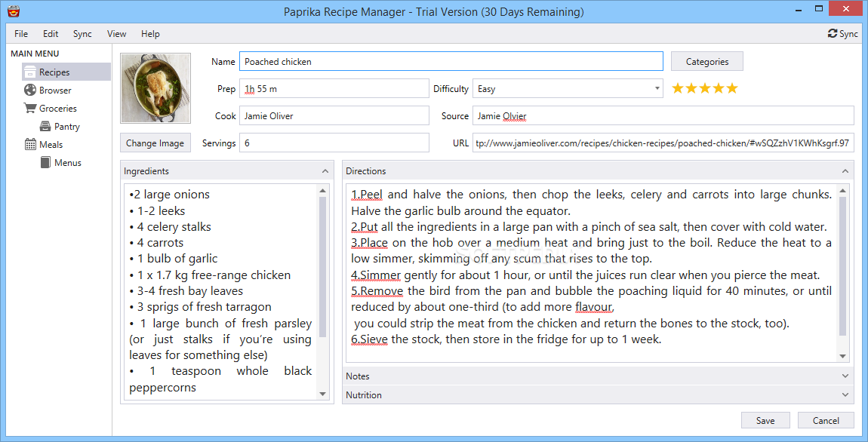Click the Directions scrollbar down arrow
This screenshot has width=868, height=442.
coord(842,356)
